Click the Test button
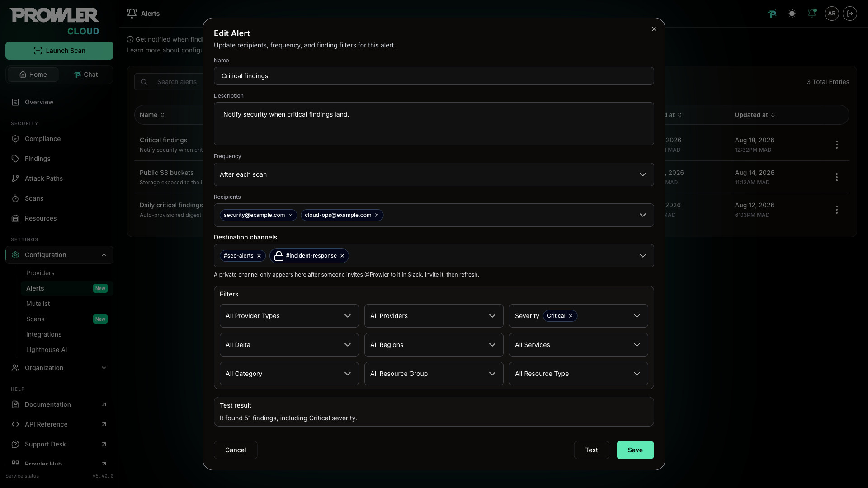 click(x=591, y=450)
